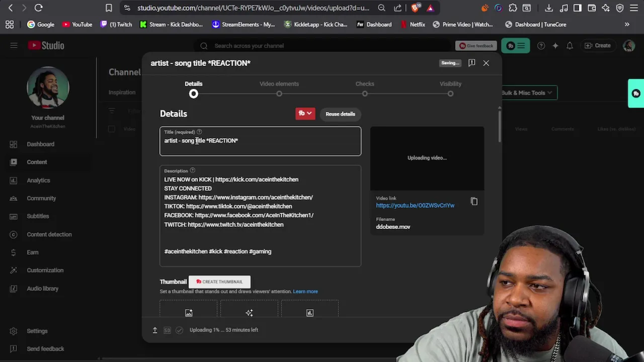Viewport: 644px width, 362px height.
Task: Open the youtu.be video link
Action: [x=415, y=205]
